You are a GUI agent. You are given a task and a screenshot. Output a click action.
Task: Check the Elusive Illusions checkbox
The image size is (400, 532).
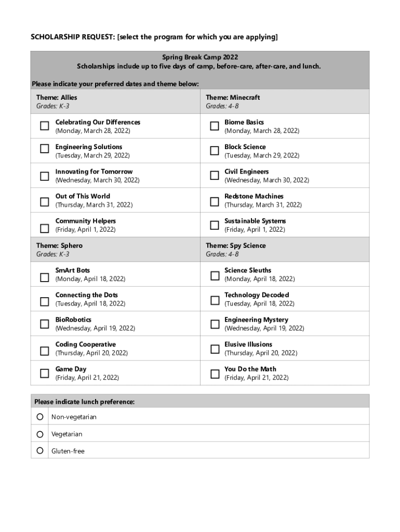click(215, 349)
